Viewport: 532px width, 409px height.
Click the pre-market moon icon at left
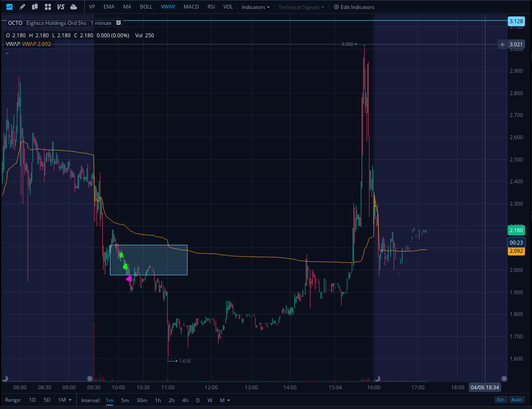pos(5,378)
